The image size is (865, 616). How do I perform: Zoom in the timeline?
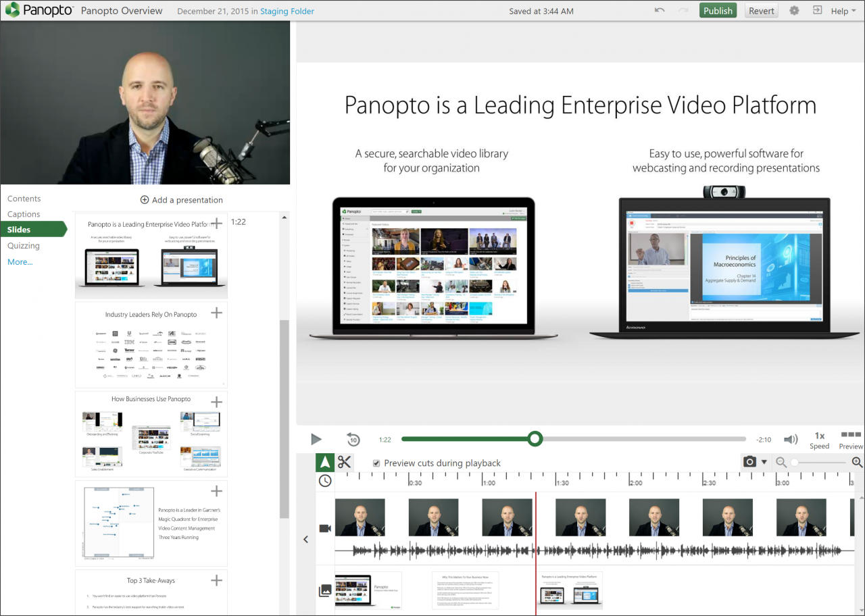tap(857, 463)
